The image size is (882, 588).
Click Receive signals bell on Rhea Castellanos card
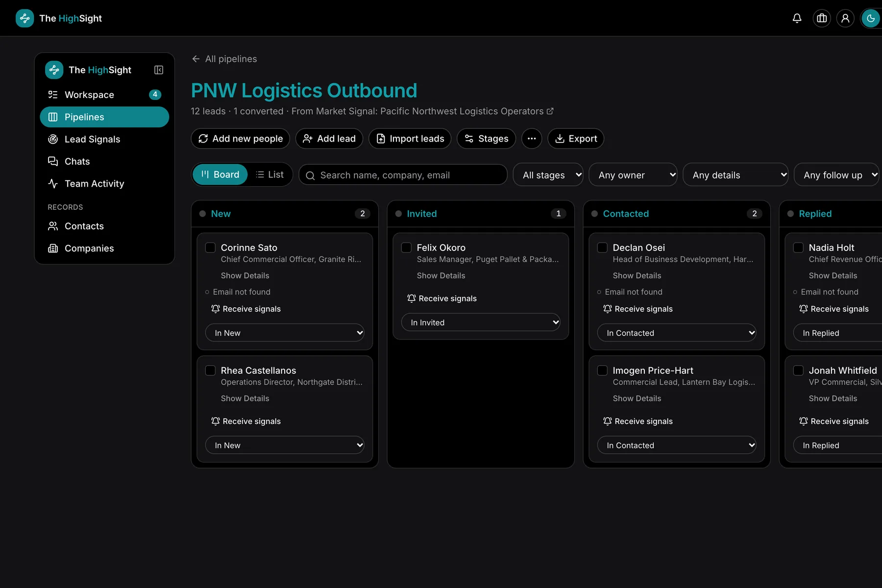tap(246, 421)
